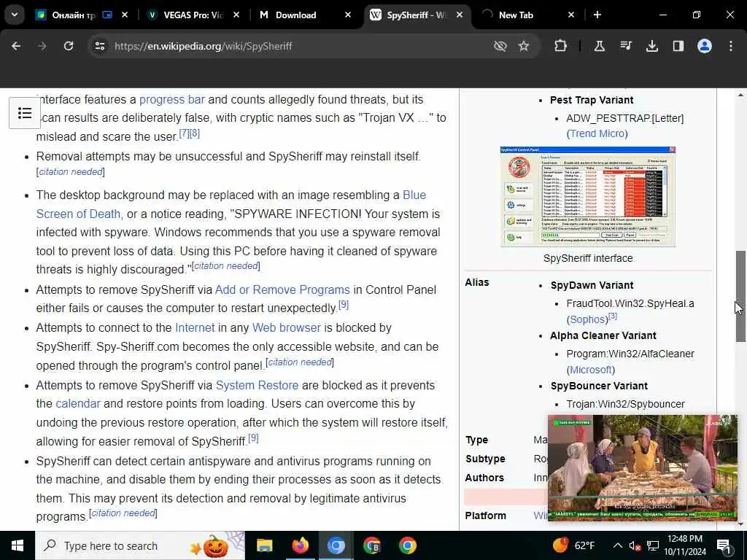Image resolution: width=747 pixels, height=560 pixels.
Task: Open Firefox from the taskbar
Action: (x=300, y=545)
